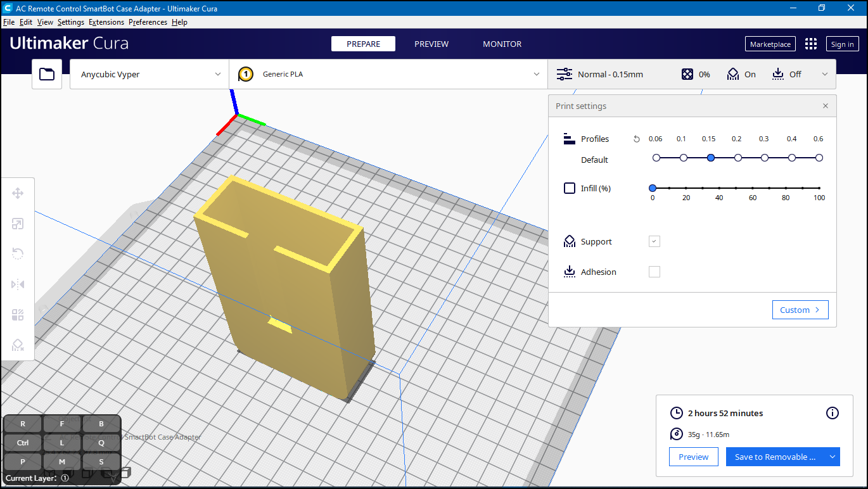Click the R key on overlay keypad
The image size is (868, 489).
click(23, 424)
